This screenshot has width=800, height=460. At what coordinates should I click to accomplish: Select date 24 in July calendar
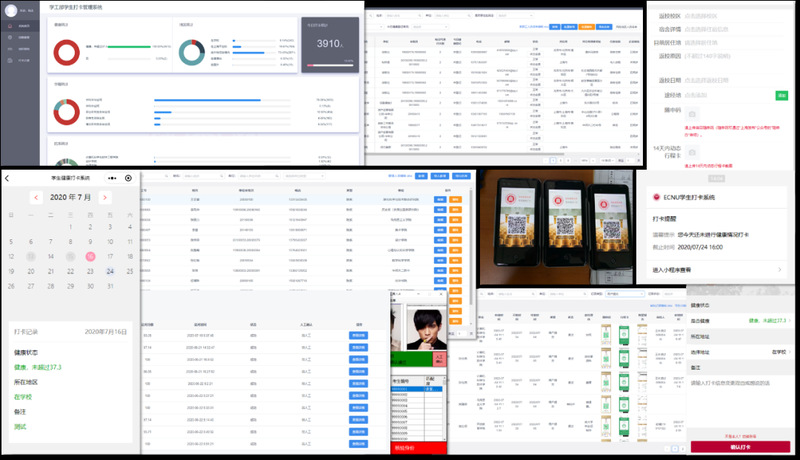[110, 271]
